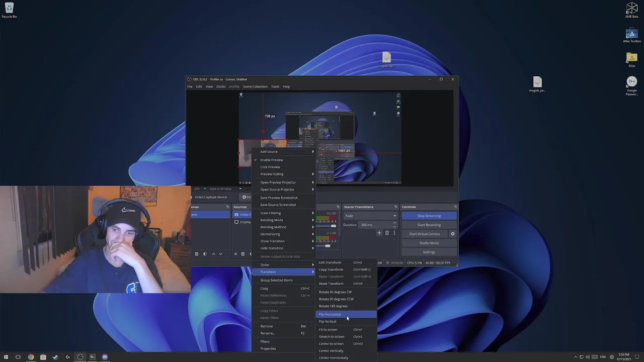Expand Order submenu
This screenshot has width=644, height=362.
tap(283, 264)
